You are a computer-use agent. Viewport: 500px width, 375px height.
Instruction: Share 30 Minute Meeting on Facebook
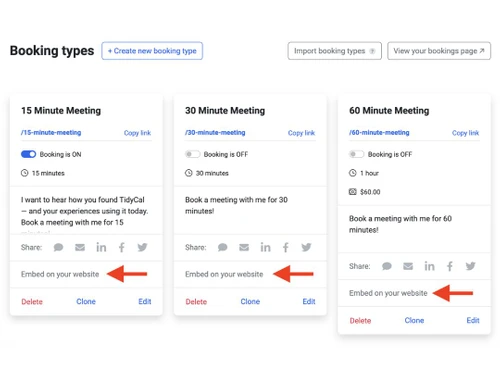coord(286,247)
